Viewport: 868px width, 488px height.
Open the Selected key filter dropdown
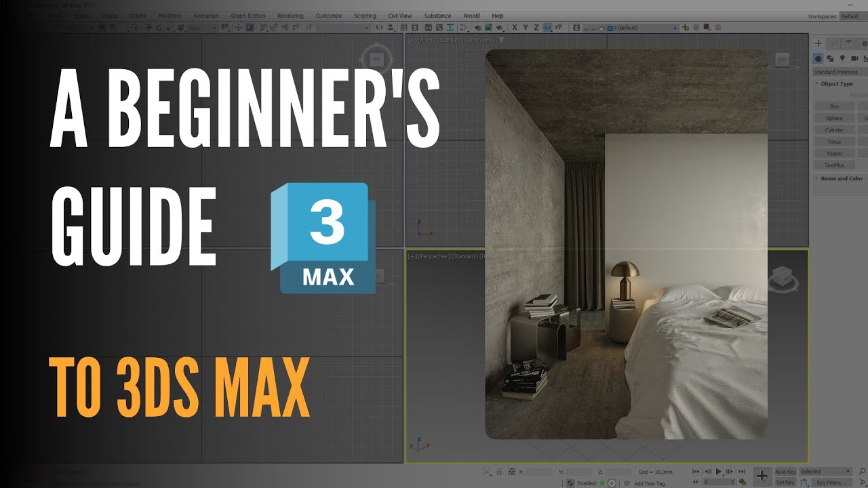coord(825,471)
